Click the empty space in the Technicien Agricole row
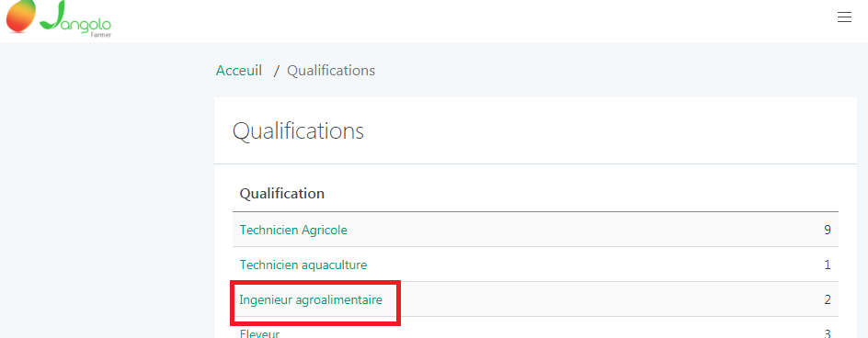 [585, 230]
